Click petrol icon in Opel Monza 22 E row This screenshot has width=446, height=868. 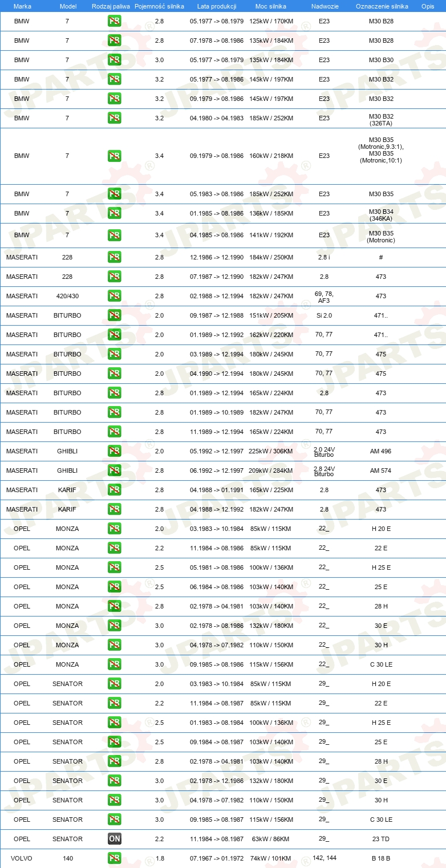[x=114, y=548]
